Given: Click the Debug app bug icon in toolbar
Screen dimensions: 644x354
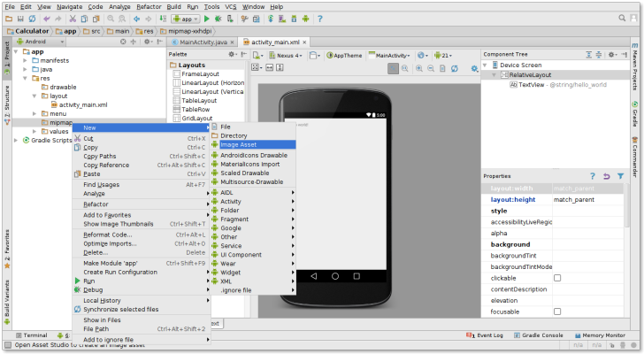Looking at the screenshot, I should 218,19.
